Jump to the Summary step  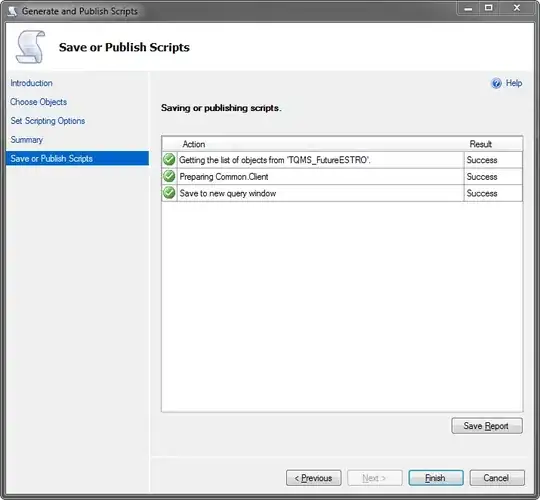pyautogui.click(x=27, y=140)
